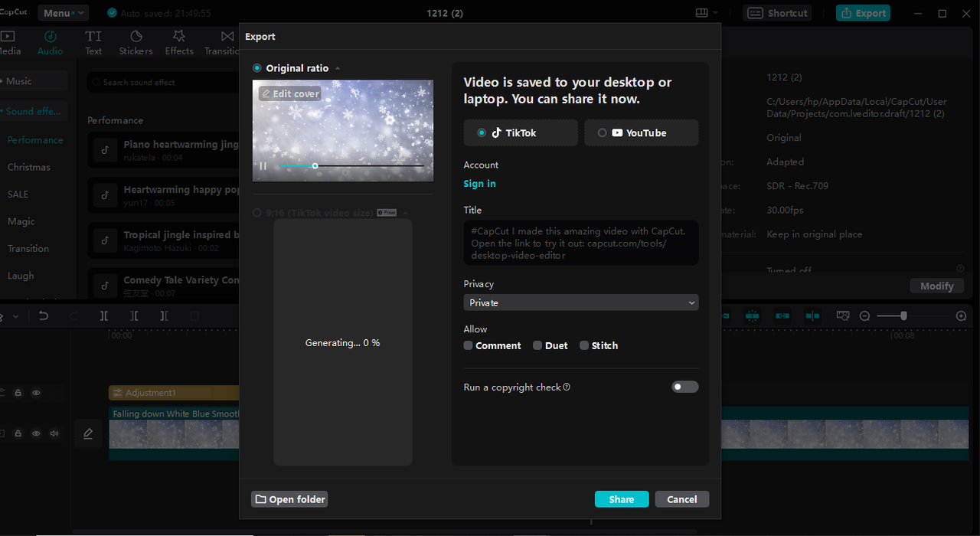980x536 pixels.
Task: Check the Comment checkbox
Action: pyautogui.click(x=469, y=345)
